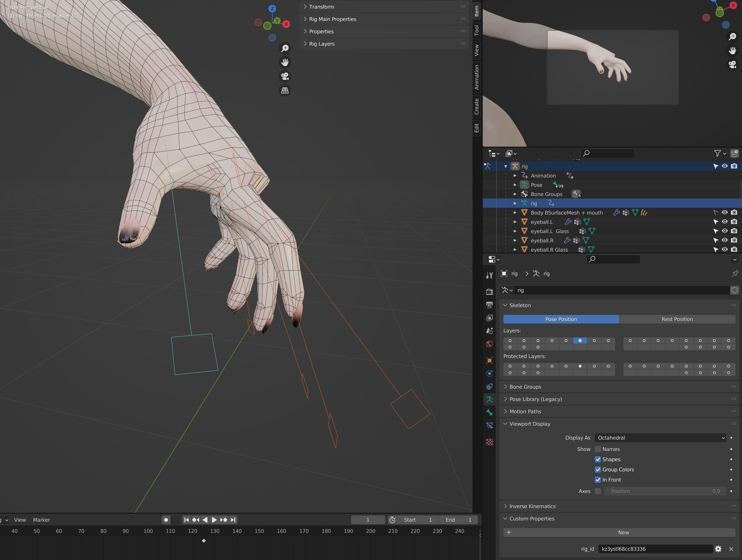
Task: Open the Render properties tab icon
Action: pos(490,291)
